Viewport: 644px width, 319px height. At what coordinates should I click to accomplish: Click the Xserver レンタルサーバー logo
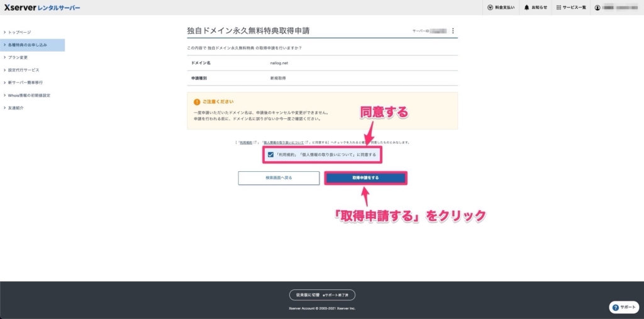(40, 8)
